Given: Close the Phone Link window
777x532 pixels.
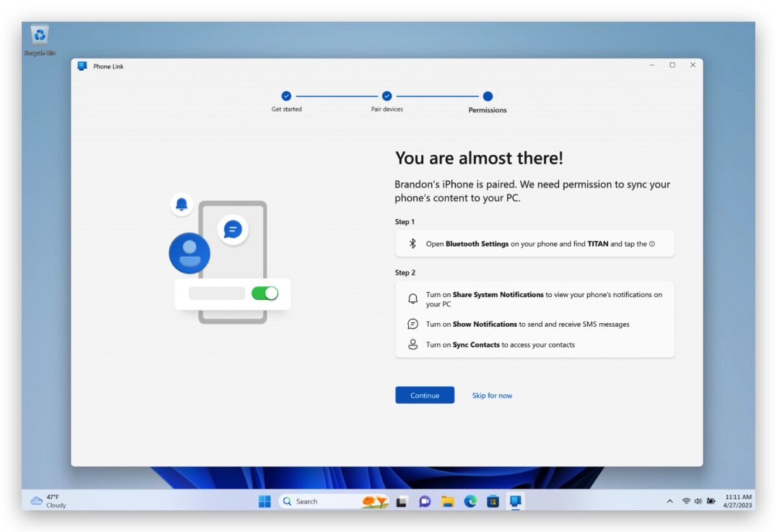Looking at the screenshot, I should [x=693, y=65].
